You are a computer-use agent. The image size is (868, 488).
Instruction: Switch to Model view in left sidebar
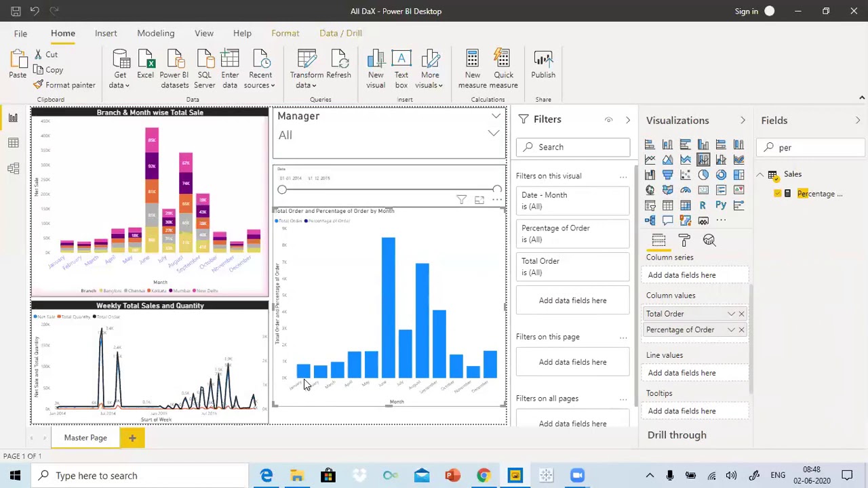13,167
